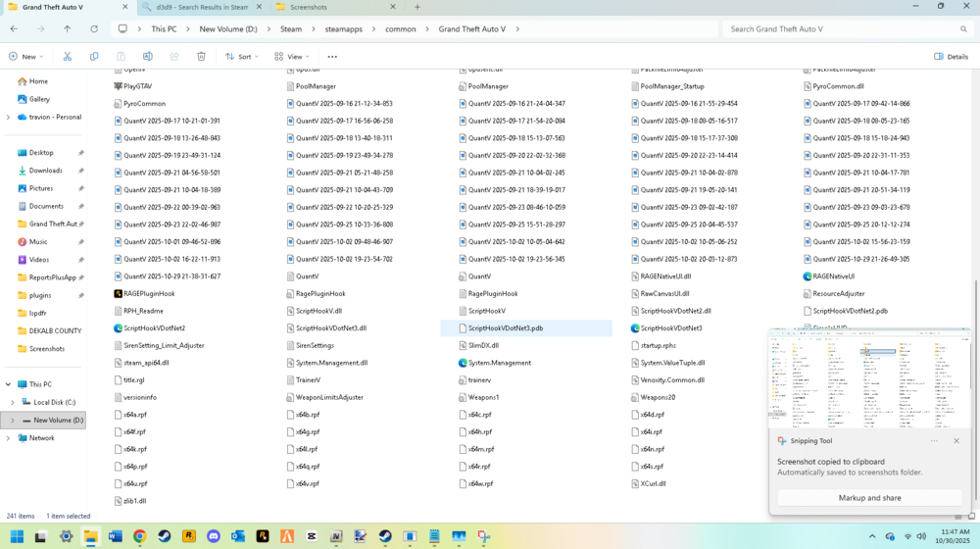Open Google Chrome from the taskbar
The image size is (980, 549).
pos(139,536)
